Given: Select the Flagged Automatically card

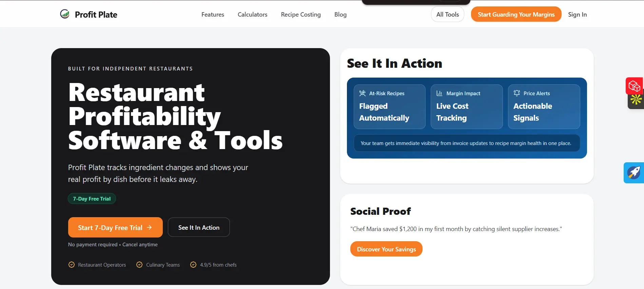Looking at the screenshot, I should (390, 107).
